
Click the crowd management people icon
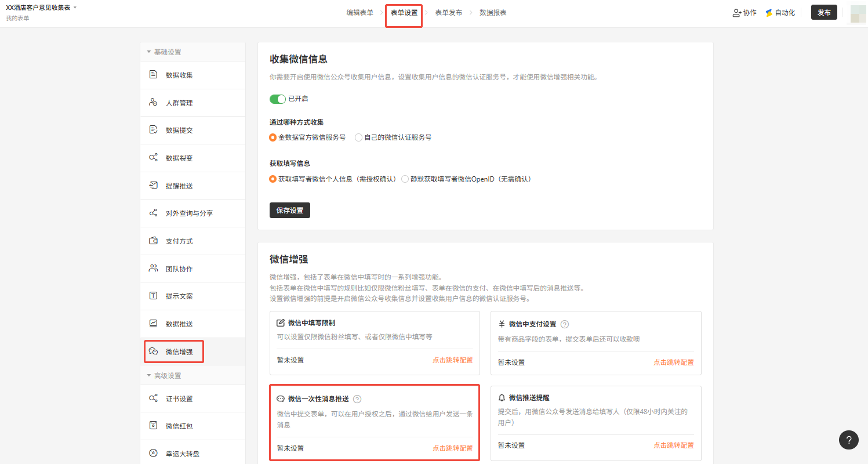153,103
